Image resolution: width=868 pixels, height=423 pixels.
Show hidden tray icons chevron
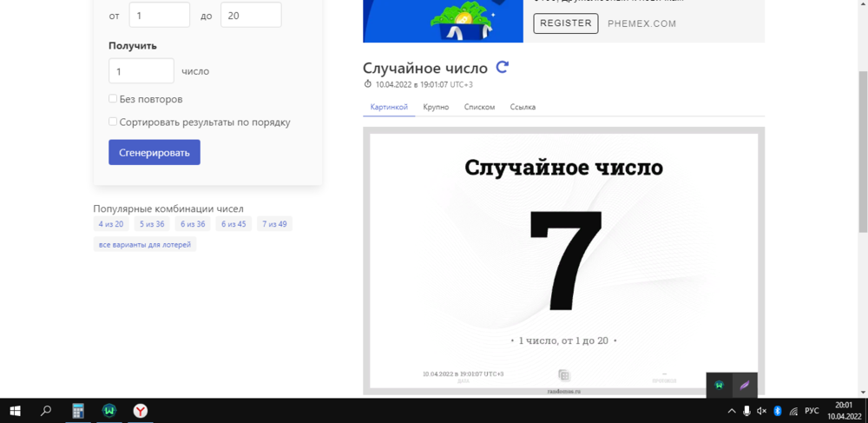click(x=731, y=411)
